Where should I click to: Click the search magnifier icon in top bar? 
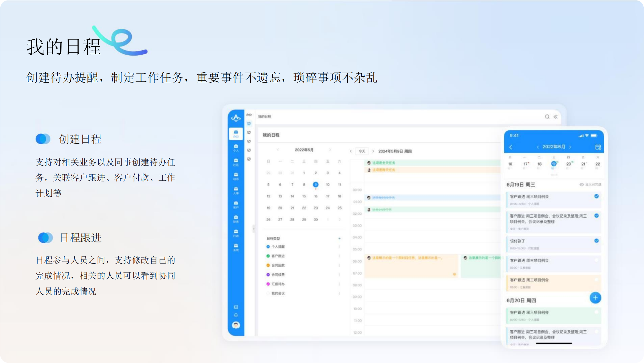tap(547, 117)
